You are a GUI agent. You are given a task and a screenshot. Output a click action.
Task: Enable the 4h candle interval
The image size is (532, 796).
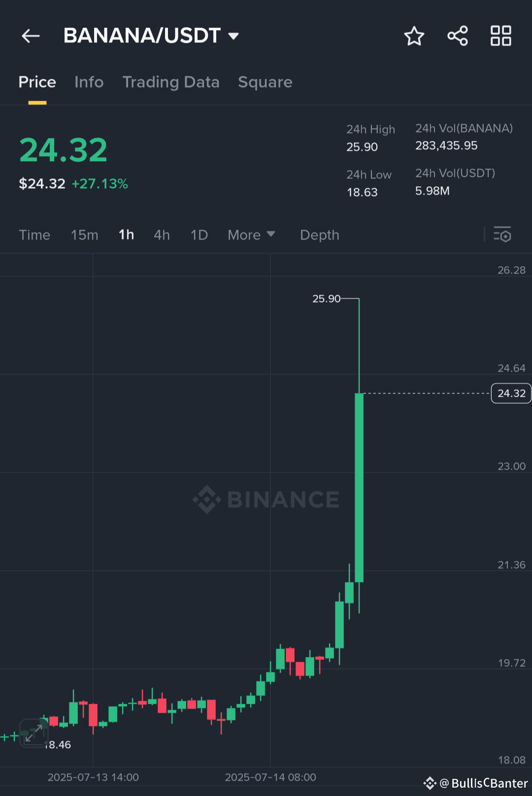coord(161,235)
